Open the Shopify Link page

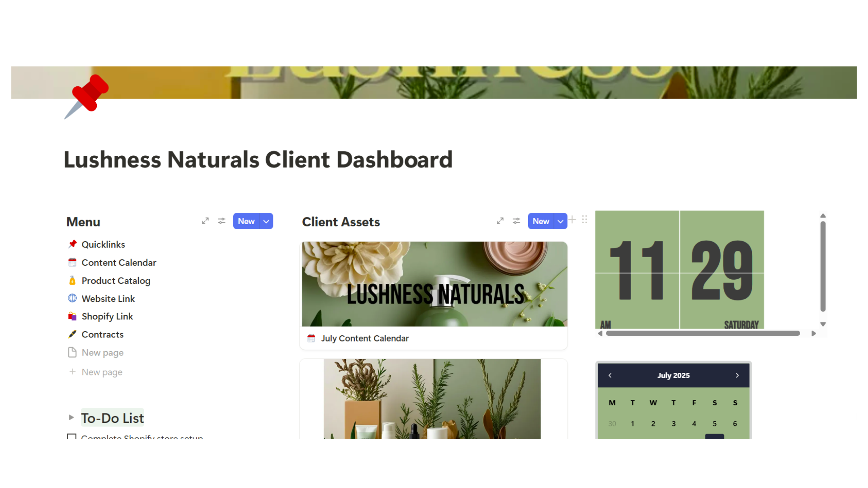point(107,317)
